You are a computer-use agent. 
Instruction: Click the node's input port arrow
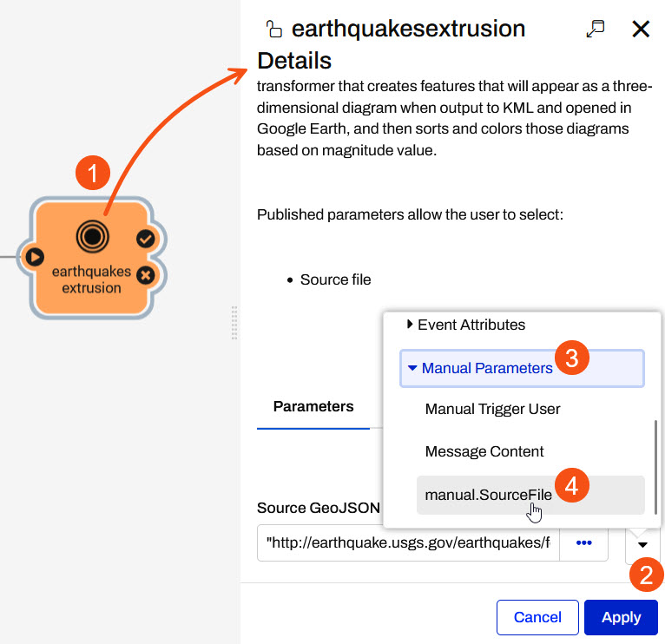point(35,257)
